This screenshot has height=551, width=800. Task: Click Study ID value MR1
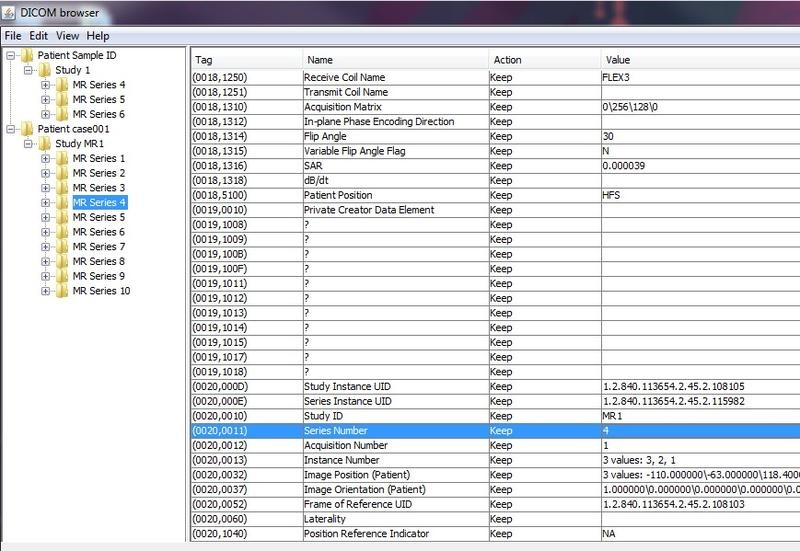(x=701, y=416)
